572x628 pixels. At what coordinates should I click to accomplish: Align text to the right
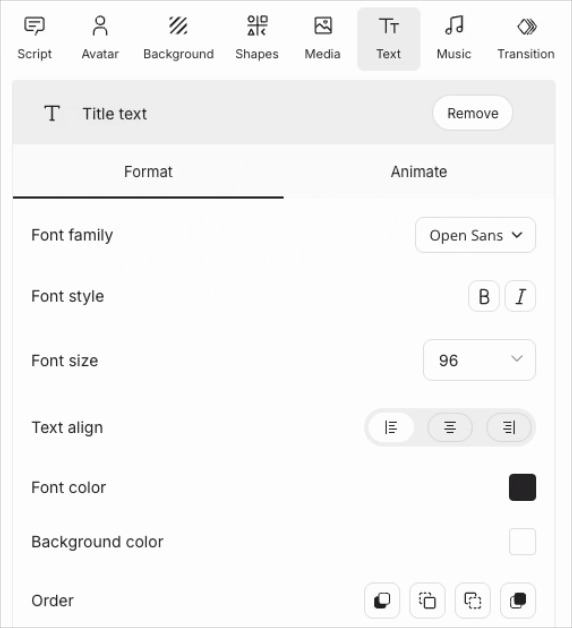[509, 427]
